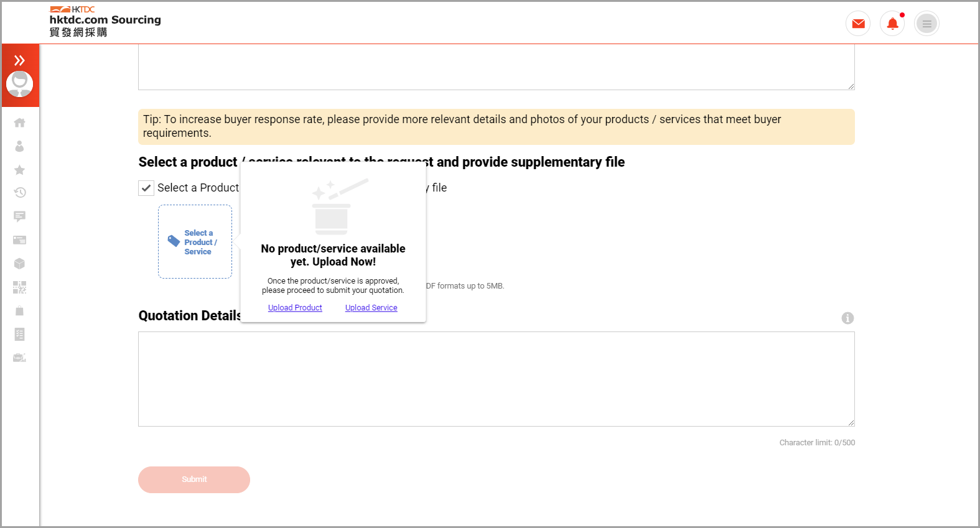Click the tip banner about buyer response rate
This screenshot has width=980, height=528.
pyautogui.click(x=496, y=127)
